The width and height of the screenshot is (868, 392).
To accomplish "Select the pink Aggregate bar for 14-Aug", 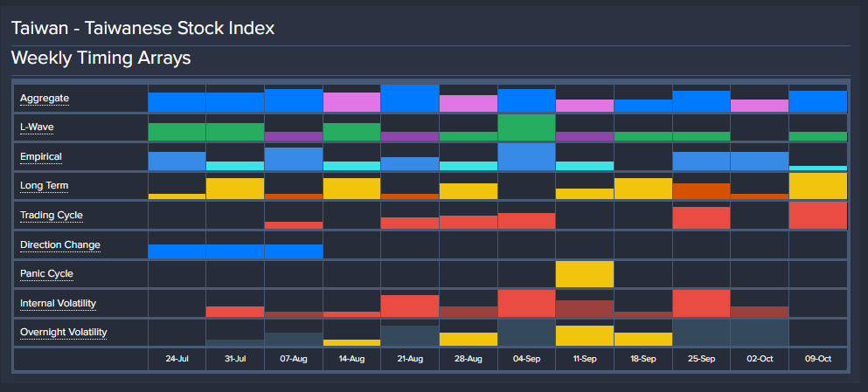I will tap(351, 102).
